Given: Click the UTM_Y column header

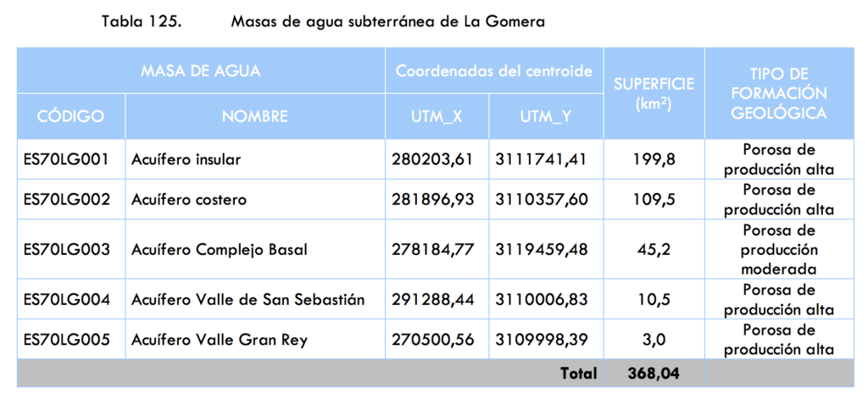Looking at the screenshot, I should [546, 116].
